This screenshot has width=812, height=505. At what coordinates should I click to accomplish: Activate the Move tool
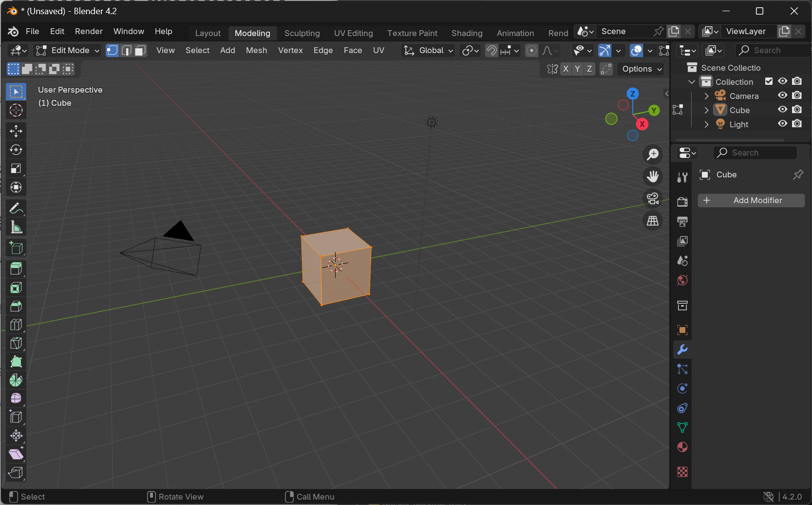pyautogui.click(x=16, y=131)
